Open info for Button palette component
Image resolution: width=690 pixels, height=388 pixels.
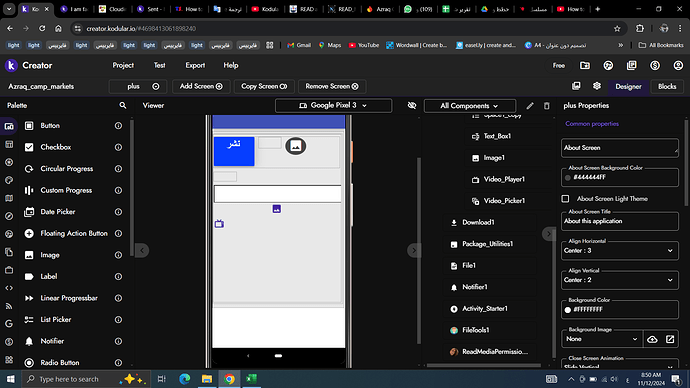pyautogui.click(x=118, y=126)
